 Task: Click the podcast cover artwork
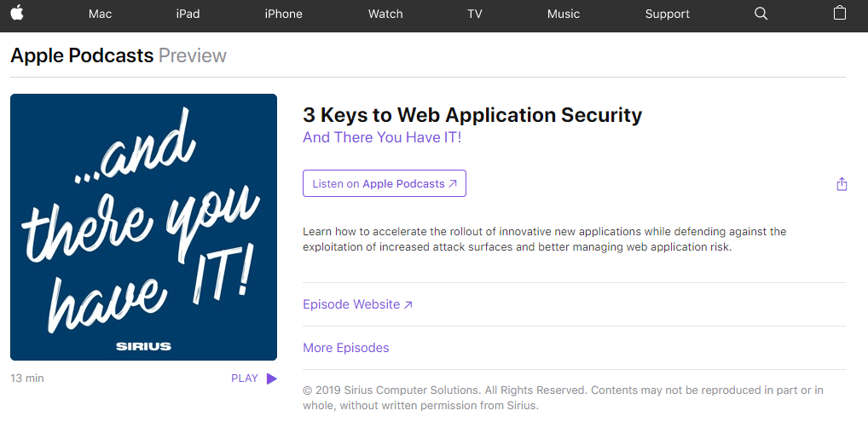point(143,227)
